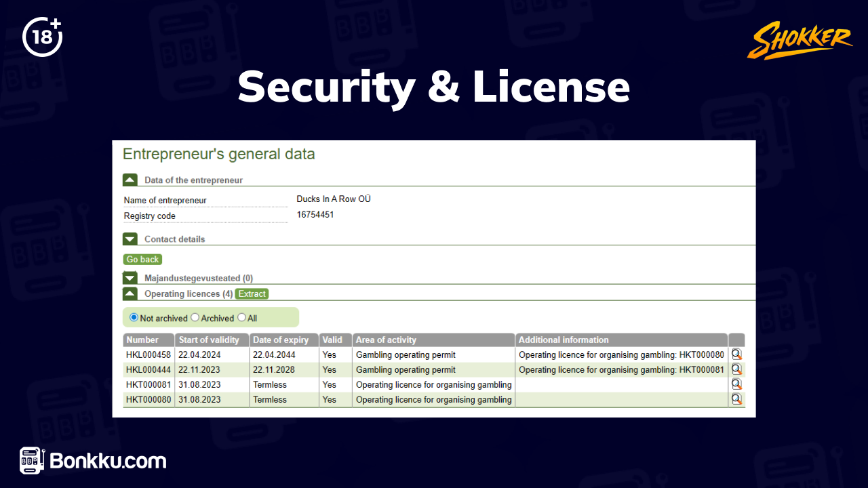Expand the Majandustegevusteated section

click(x=130, y=278)
